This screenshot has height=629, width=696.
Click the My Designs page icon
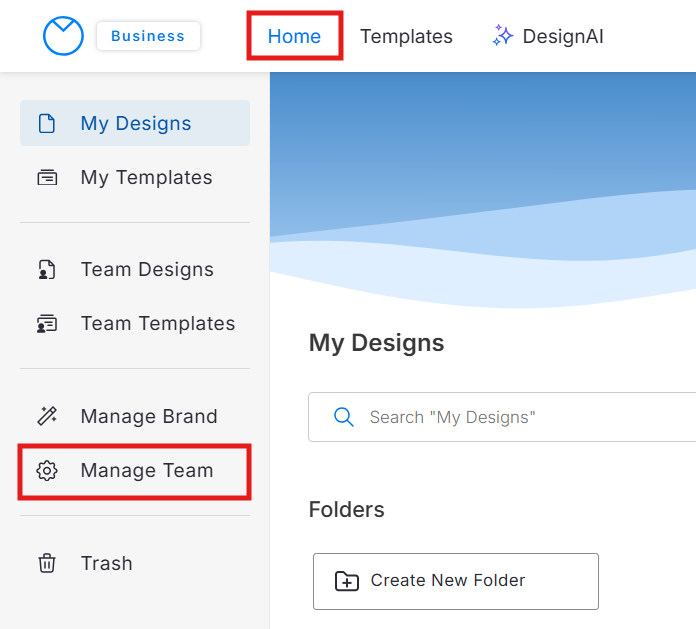coord(47,124)
